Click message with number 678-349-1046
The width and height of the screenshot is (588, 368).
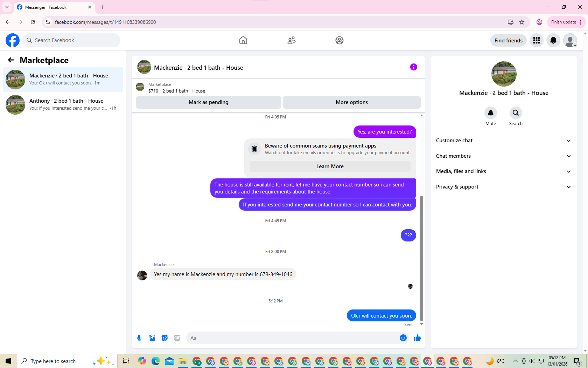[223, 274]
